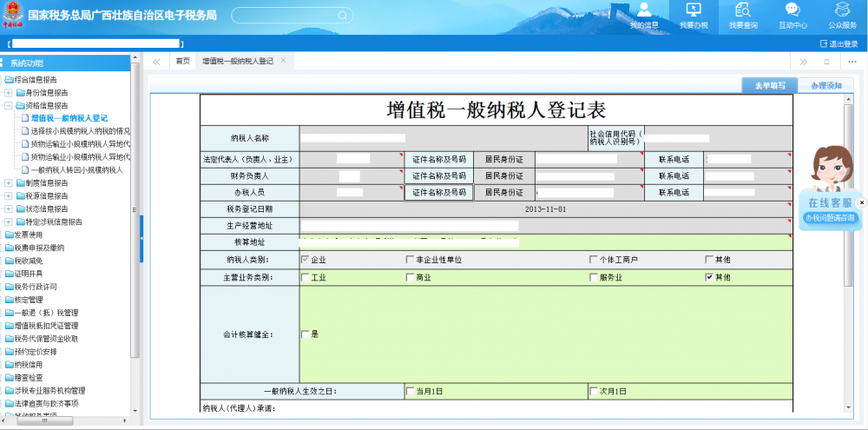868x430 pixels.
Task: Tick the 非企业性单位 taxpayer category checkbox
Action: tap(410, 260)
